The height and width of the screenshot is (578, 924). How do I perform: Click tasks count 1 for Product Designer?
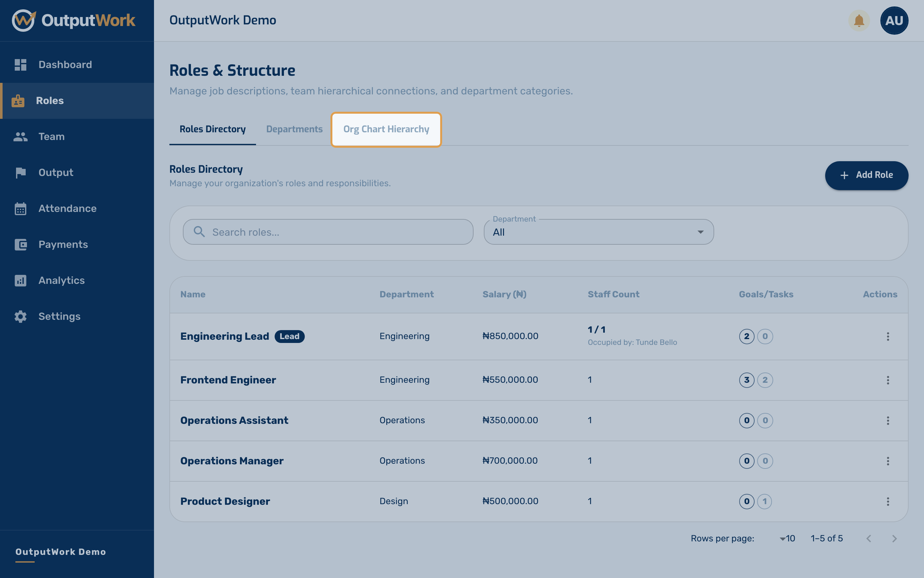click(x=765, y=502)
